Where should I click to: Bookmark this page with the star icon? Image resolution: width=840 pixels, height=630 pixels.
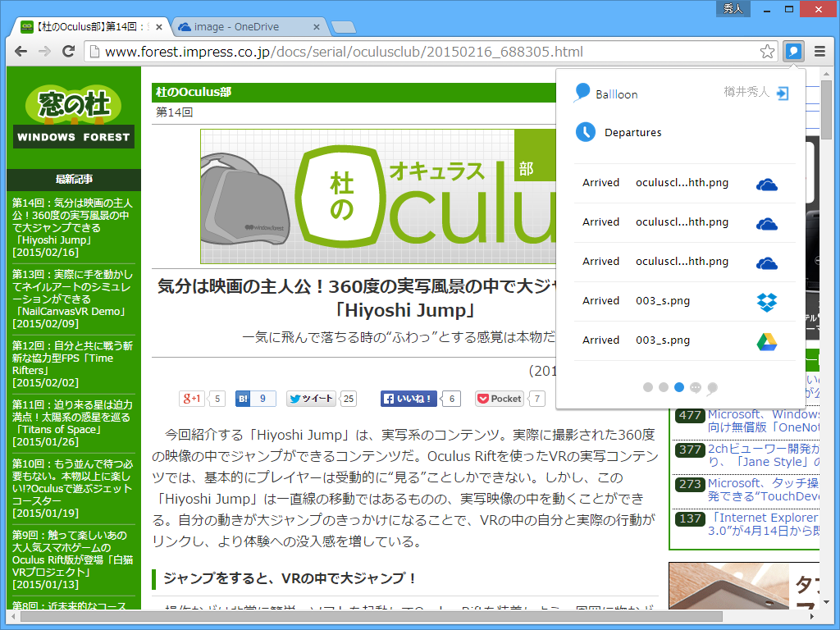tap(767, 52)
